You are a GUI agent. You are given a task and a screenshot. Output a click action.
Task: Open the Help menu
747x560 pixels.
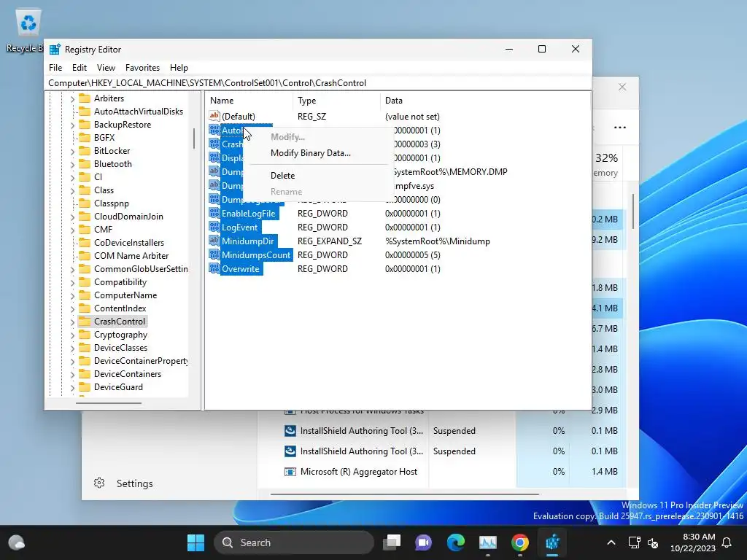(179, 68)
